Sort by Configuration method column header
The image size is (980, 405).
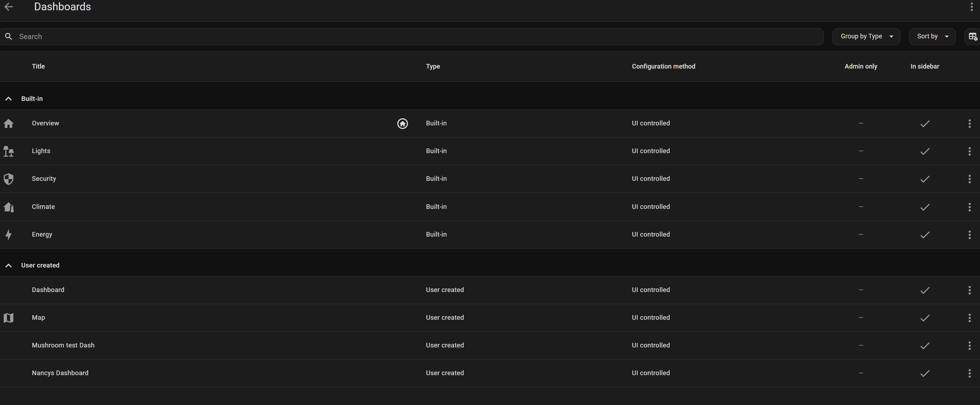click(x=663, y=66)
